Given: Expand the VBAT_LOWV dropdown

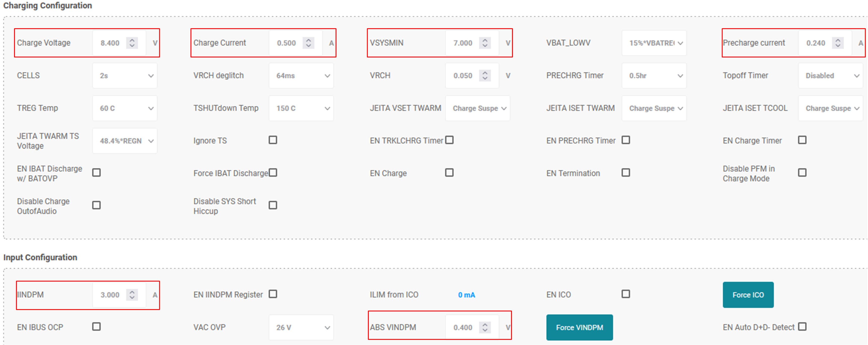Looking at the screenshot, I should [x=654, y=43].
